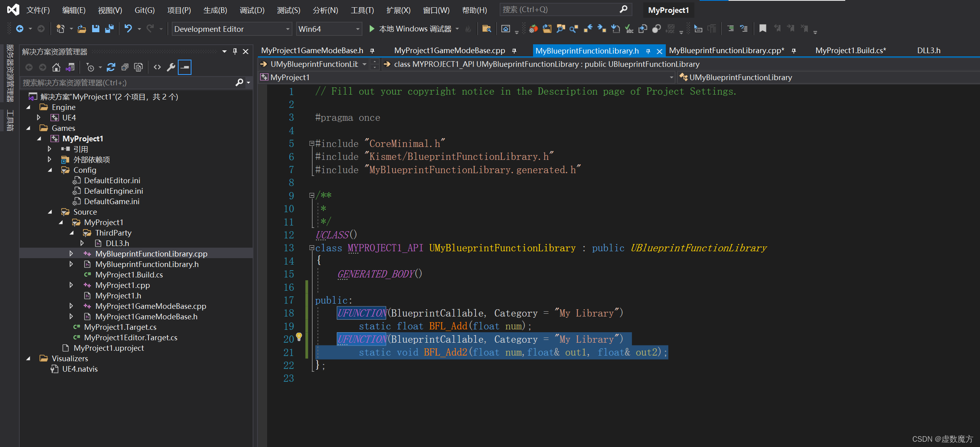The image size is (980, 447).
Task: Click Solution Explorer home icon
Action: tap(56, 67)
